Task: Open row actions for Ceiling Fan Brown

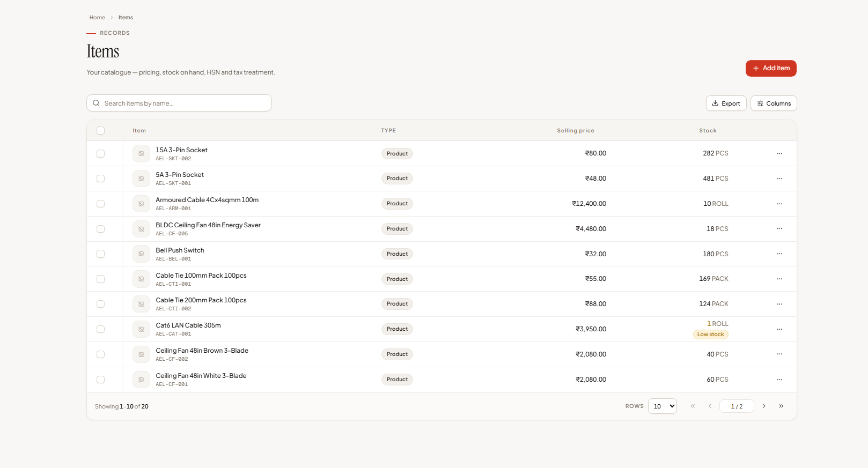Action: click(779, 354)
